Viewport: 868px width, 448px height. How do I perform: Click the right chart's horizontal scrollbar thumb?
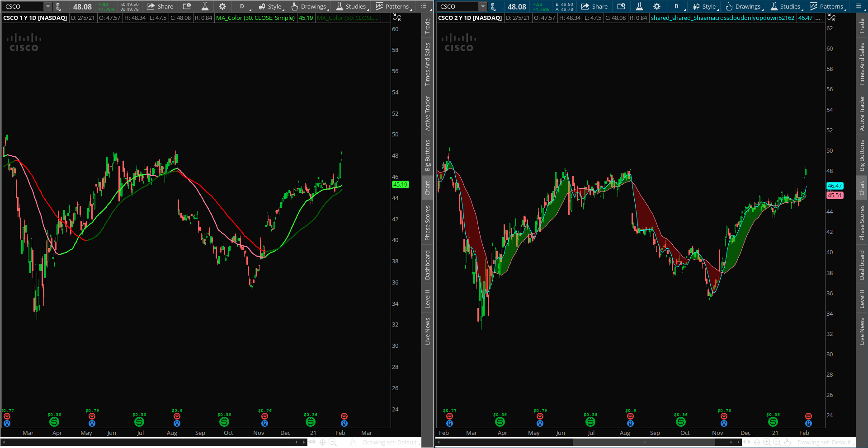pyautogui.click(x=644, y=442)
